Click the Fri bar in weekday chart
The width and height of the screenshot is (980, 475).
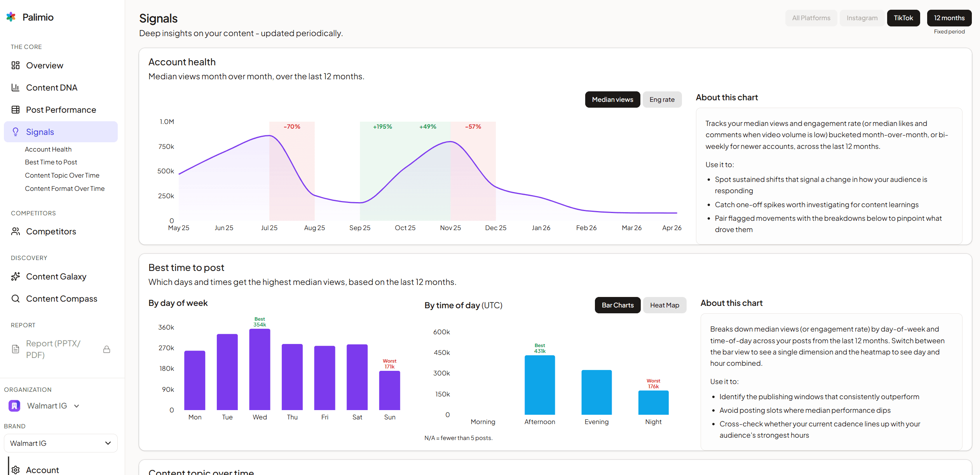(x=324, y=378)
